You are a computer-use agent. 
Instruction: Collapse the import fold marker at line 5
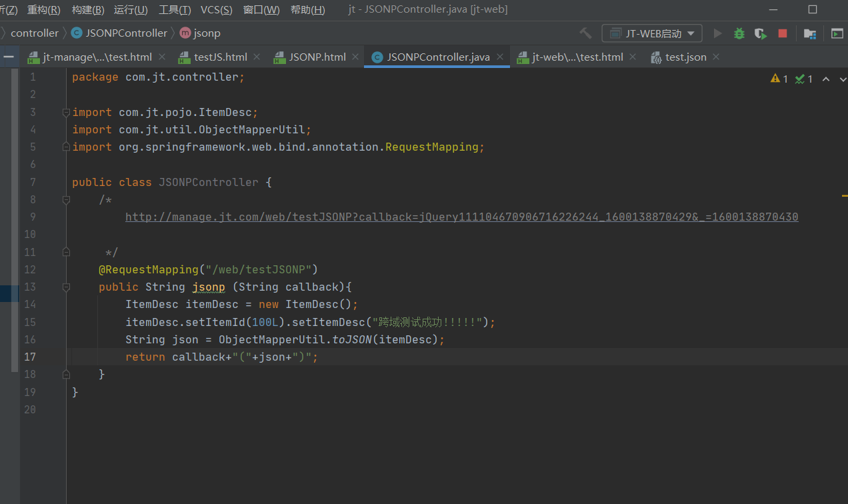click(66, 147)
